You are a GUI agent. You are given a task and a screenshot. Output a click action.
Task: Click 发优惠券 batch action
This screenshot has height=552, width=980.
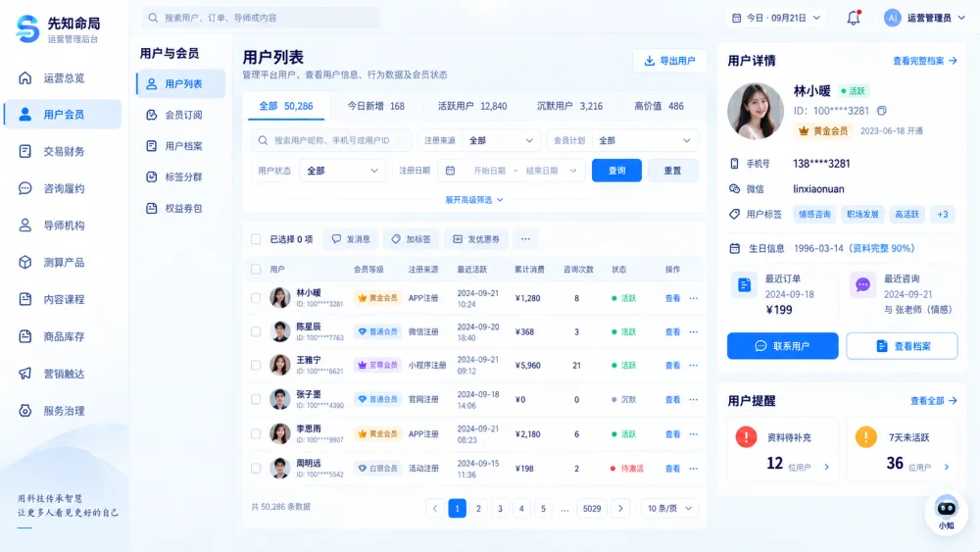point(476,239)
